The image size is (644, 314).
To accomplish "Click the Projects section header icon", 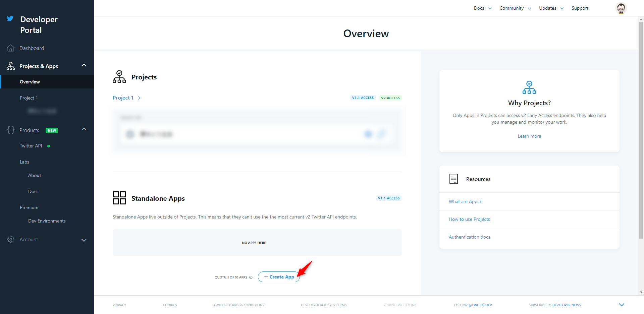I will 119,76.
